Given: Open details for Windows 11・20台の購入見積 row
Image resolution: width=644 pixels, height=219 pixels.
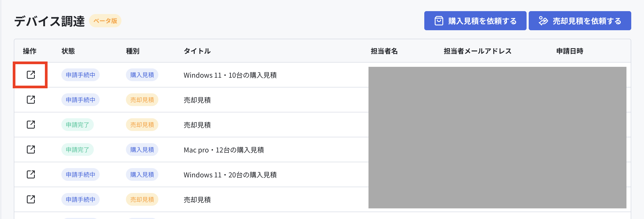Looking at the screenshot, I should click(31, 174).
